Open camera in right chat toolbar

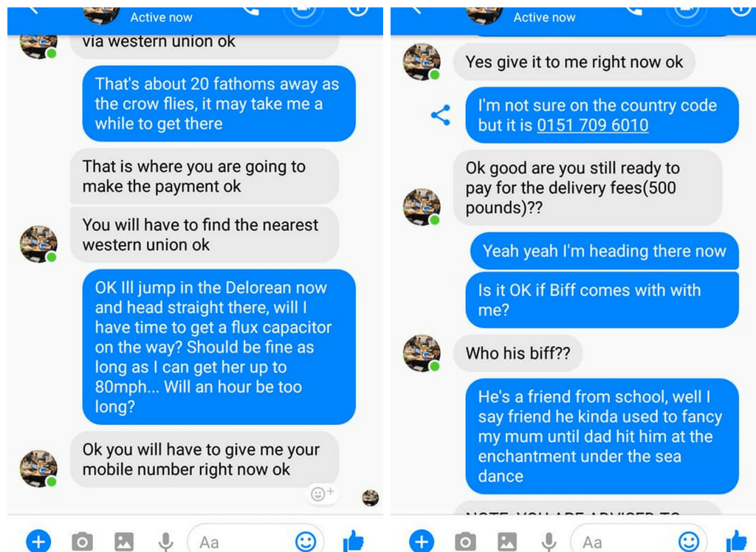click(x=465, y=542)
